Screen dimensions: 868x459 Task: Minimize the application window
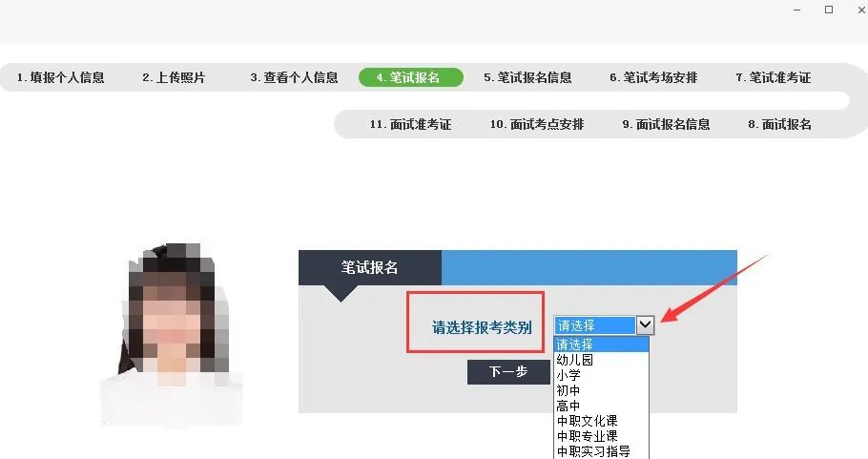(796, 10)
